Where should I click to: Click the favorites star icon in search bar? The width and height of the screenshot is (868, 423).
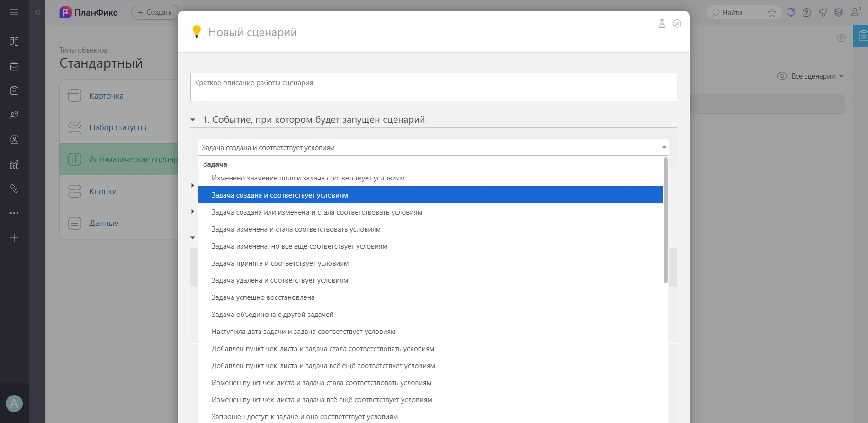tap(772, 13)
